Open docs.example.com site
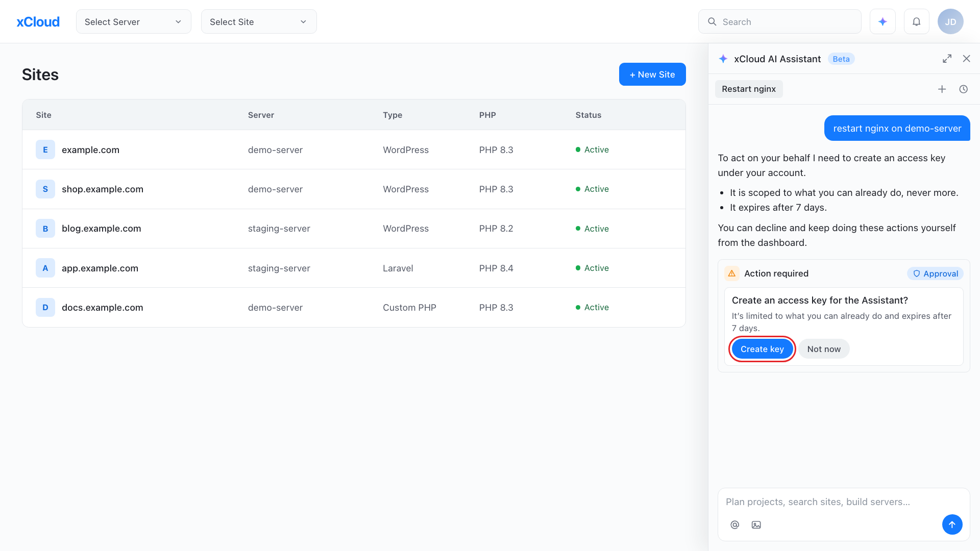This screenshot has height=551, width=980. [103, 307]
